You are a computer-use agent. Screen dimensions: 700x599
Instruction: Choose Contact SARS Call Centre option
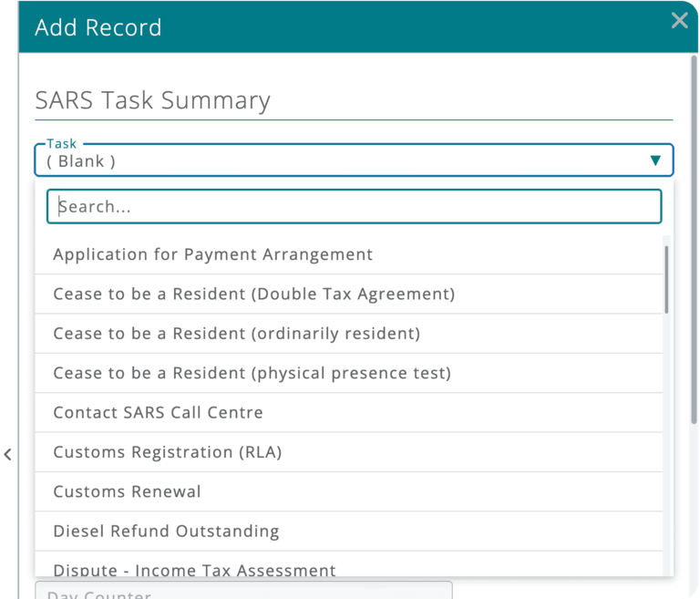pos(158,412)
